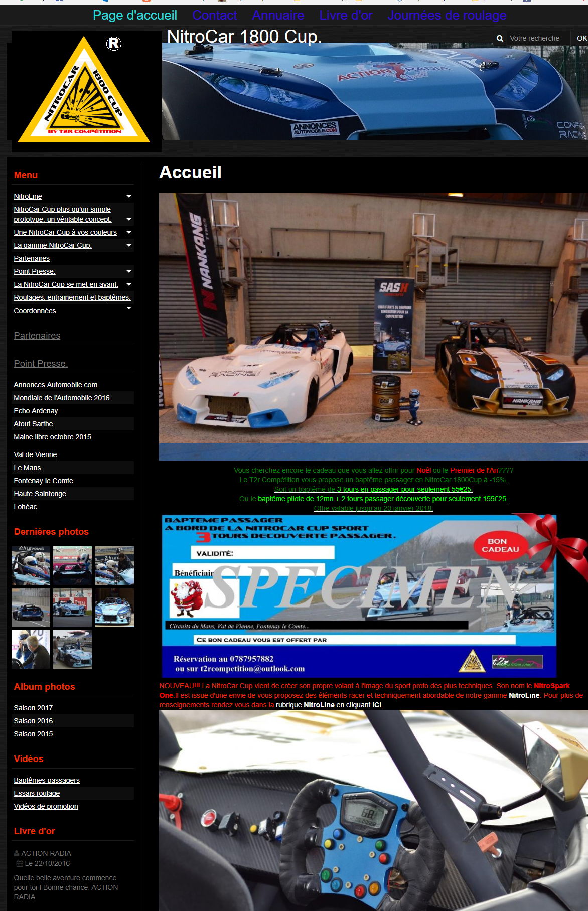Expand 'La NitroCar Cup se met en avant' arrow

click(129, 284)
